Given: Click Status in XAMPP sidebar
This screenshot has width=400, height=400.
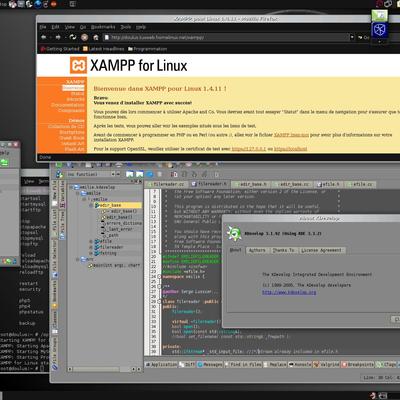Looking at the screenshot, I should (x=78, y=94).
